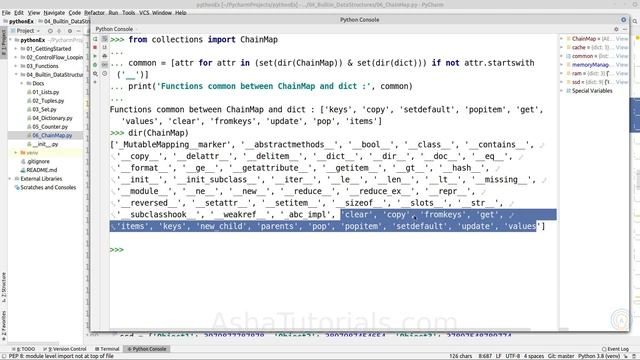
Task: Click View link for ram variable
Action: 622,73
